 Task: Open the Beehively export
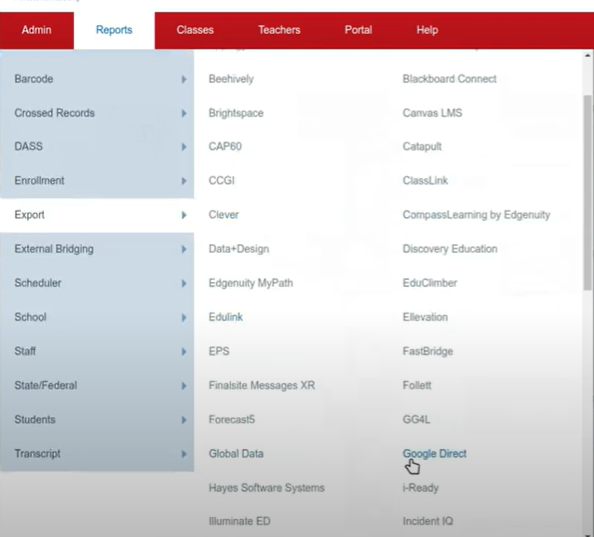[231, 79]
